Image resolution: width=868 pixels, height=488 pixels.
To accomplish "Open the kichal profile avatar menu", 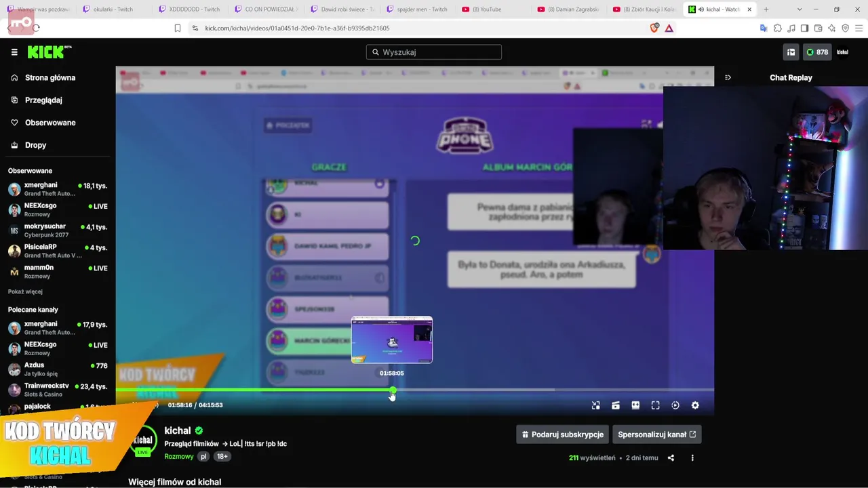I will (842, 52).
